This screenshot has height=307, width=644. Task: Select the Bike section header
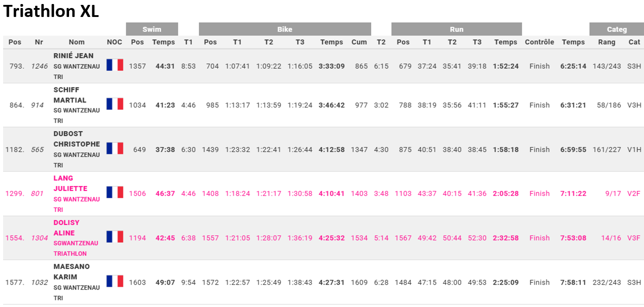[x=285, y=29]
